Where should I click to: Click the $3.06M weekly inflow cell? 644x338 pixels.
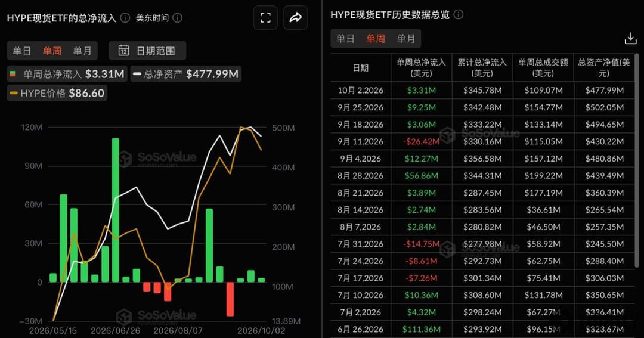421,125
